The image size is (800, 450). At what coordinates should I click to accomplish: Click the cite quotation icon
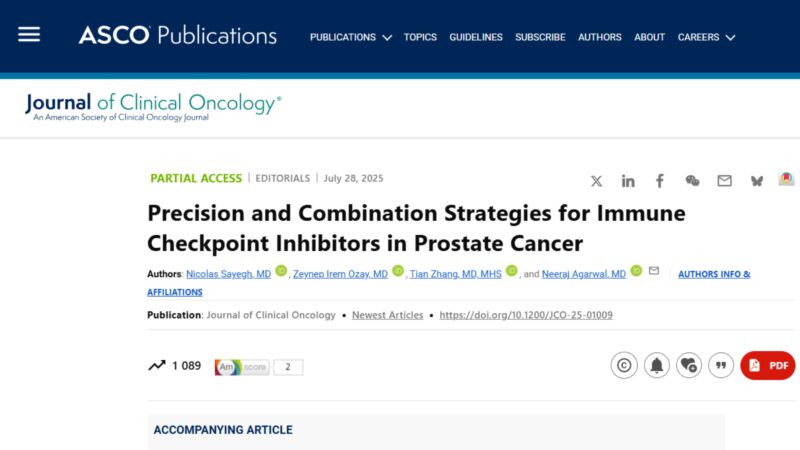721,365
